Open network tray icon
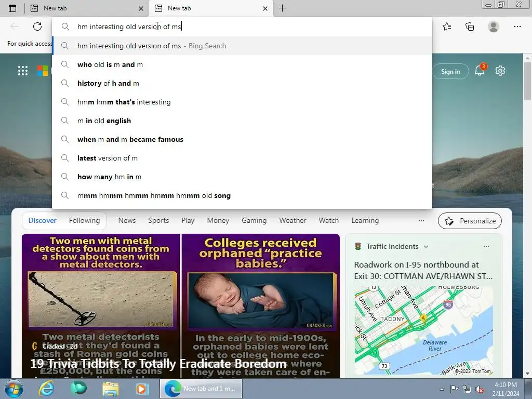This screenshot has height=399, width=532. [467, 389]
